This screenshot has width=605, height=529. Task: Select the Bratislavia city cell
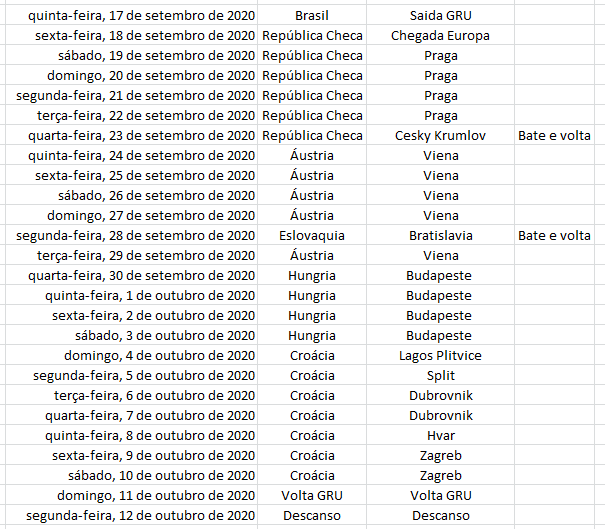point(440,236)
